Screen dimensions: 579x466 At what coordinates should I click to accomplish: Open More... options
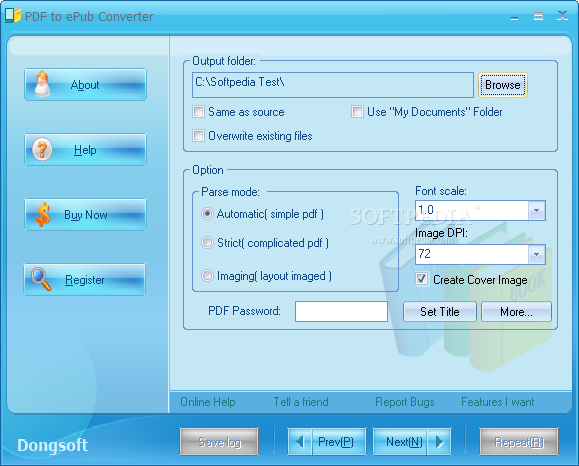pyautogui.click(x=516, y=312)
